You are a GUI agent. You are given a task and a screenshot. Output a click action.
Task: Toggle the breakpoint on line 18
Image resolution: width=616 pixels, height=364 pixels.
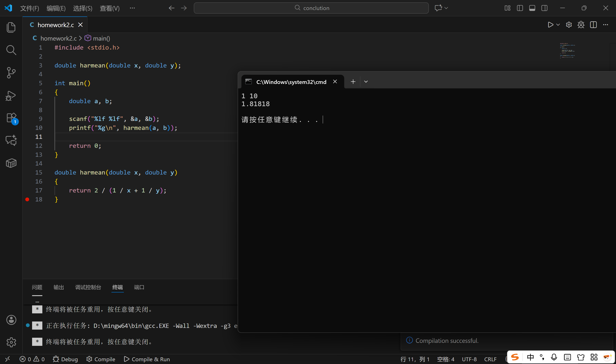[27, 200]
